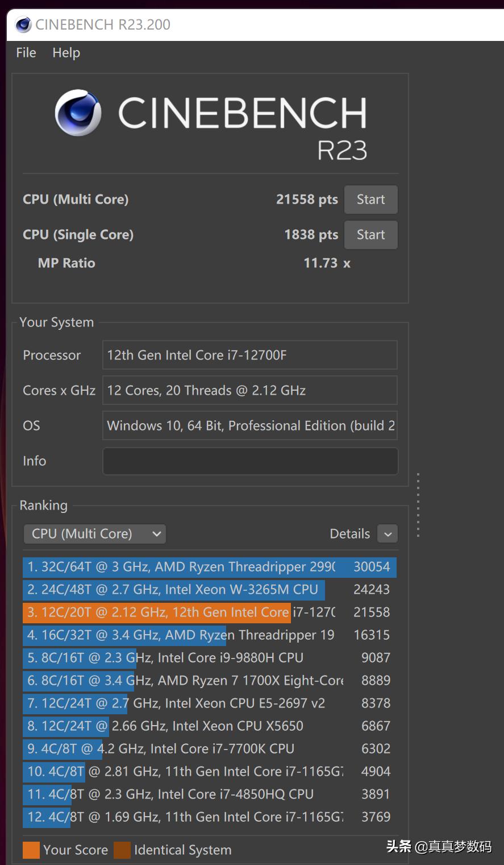Start the CPU Single Core test
The image size is (504, 865).
(x=370, y=235)
